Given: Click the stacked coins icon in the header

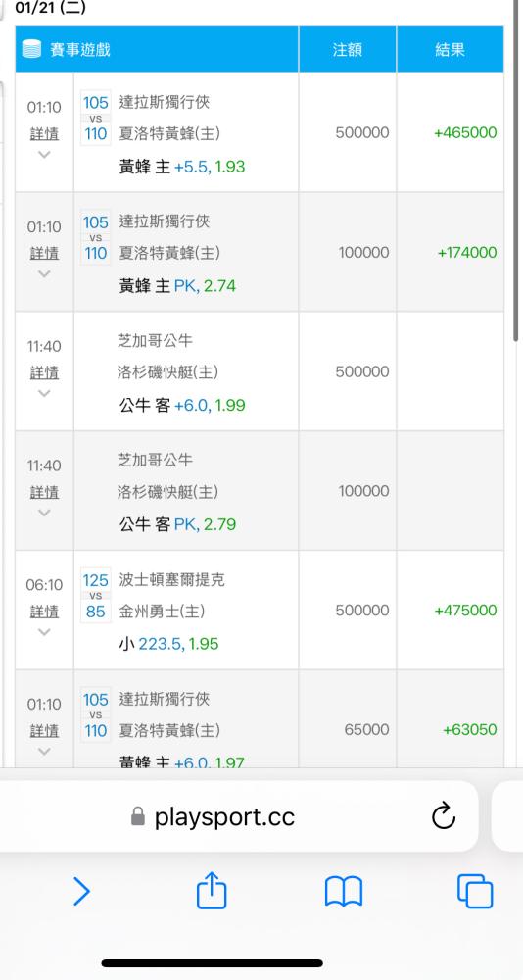Looking at the screenshot, I should tap(31, 49).
